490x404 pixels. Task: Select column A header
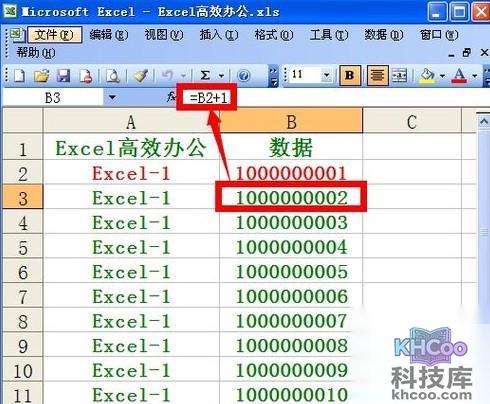[x=131, y=121]
